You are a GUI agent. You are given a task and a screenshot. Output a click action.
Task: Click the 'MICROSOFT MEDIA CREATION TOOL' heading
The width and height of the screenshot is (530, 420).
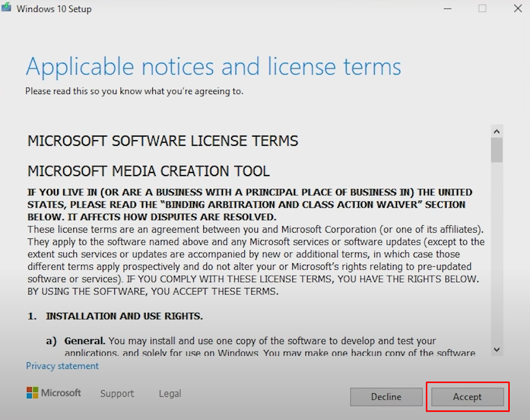point(149,171)
